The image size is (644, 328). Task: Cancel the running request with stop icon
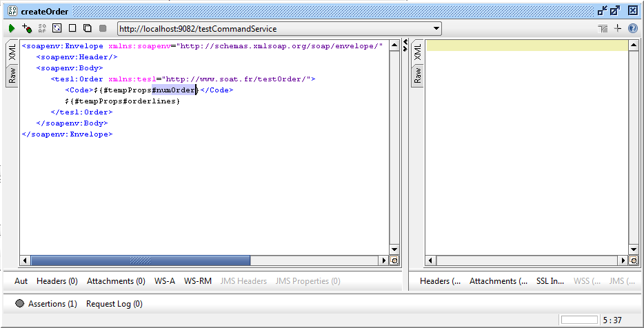pos(103,28)
